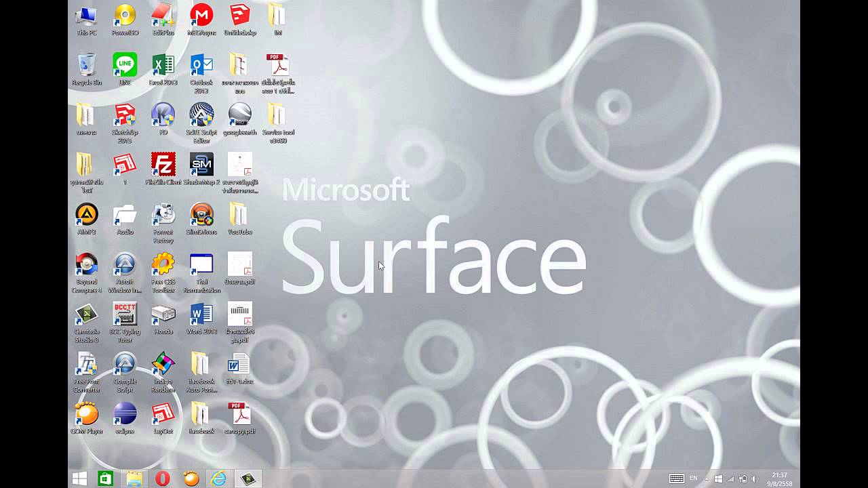Open the Honda printer shortcut
Viewport: 868px width, 488px height.
163,319
